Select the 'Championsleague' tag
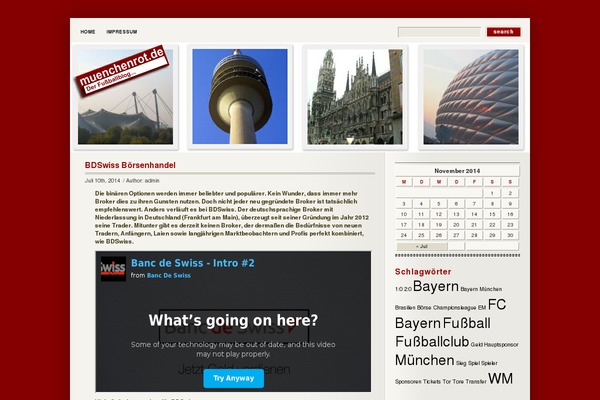The height and width of the screenshot is (400, 600). pos(455,307)
